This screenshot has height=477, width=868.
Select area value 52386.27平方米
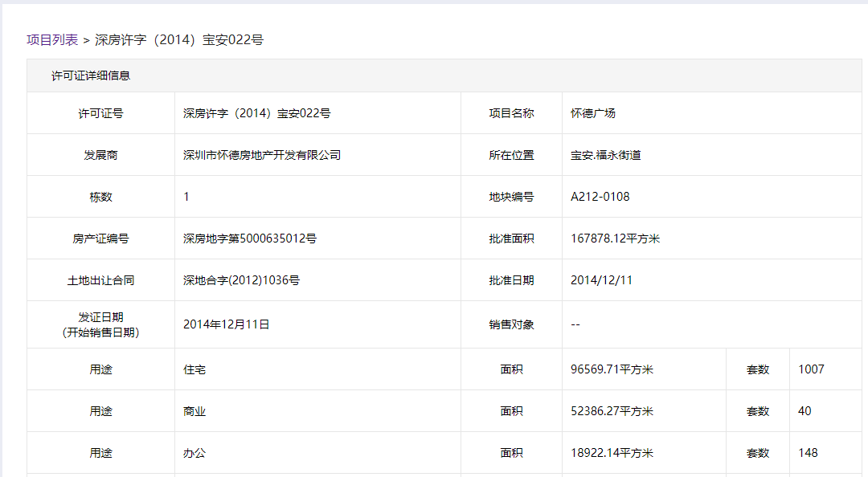point(612,411)
